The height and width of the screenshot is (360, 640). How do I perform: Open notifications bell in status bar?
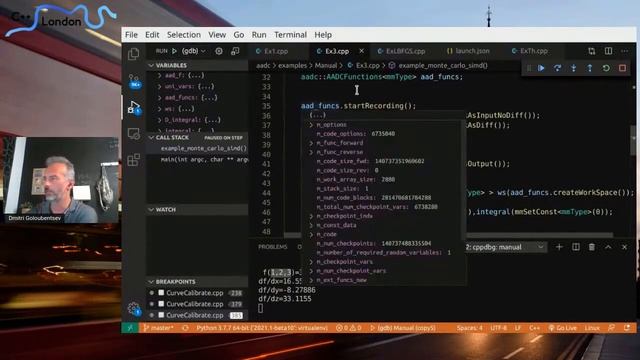coord(627,328)
